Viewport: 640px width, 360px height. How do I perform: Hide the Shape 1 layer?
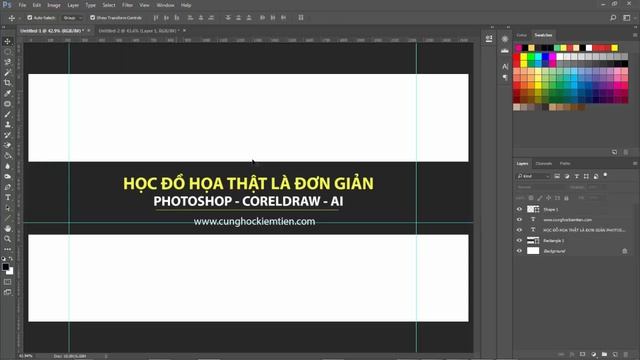click(519, 209)
